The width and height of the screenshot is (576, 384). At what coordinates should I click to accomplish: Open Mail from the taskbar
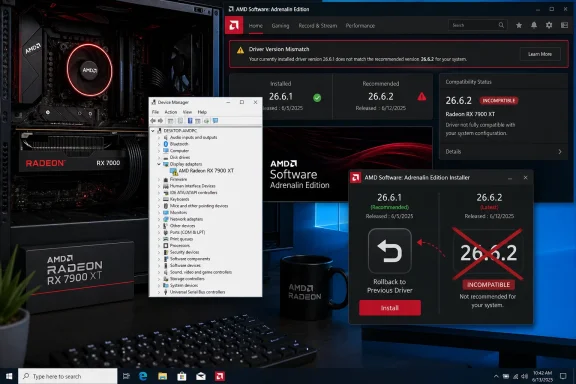coord(201,376)
